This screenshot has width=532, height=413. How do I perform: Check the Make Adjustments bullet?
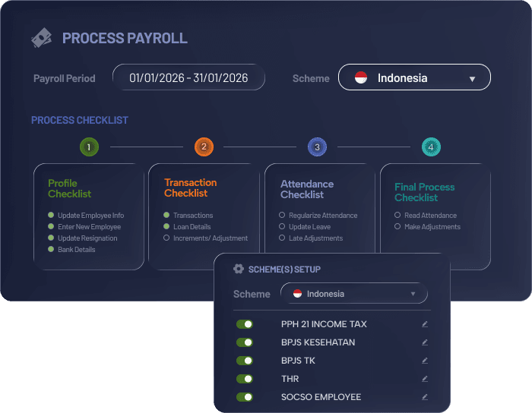click(397, 226)
